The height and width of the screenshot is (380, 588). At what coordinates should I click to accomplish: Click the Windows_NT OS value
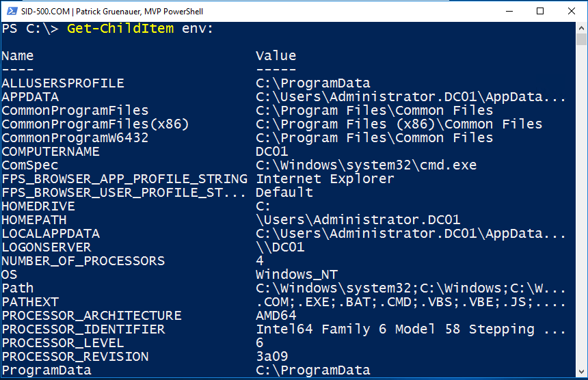(297, 275)
